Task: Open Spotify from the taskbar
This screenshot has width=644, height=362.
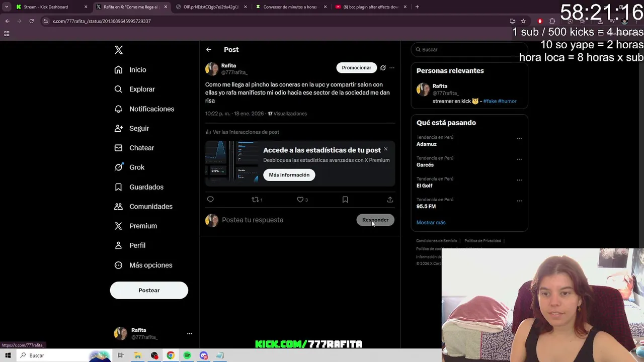Action: (187, 355)
